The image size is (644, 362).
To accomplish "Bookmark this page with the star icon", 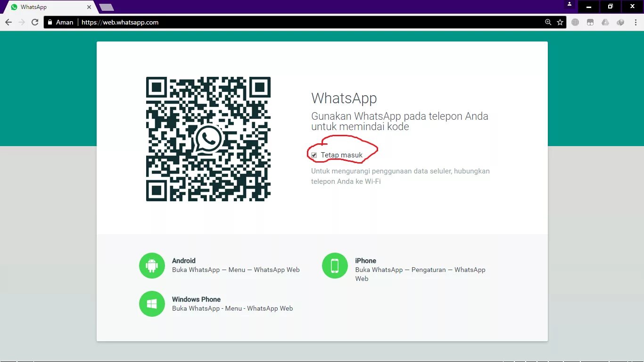I will pos(560,22).
